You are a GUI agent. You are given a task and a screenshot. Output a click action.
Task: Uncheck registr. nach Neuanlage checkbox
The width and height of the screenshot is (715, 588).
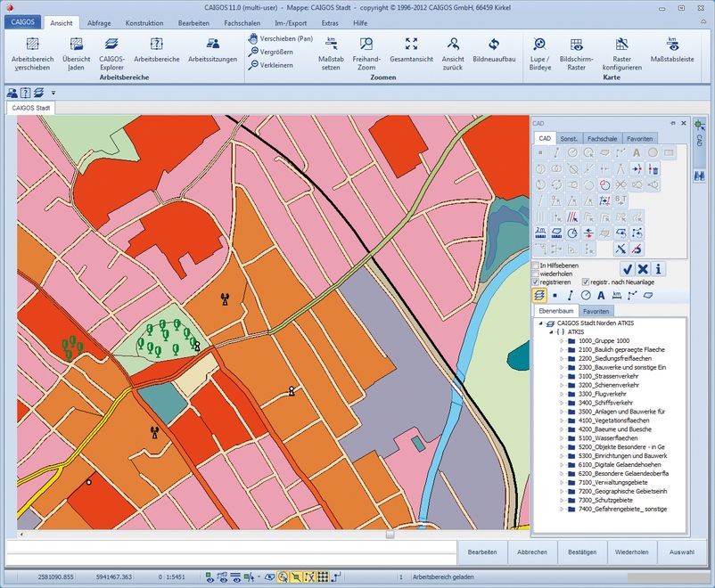(x=586, y=282)
